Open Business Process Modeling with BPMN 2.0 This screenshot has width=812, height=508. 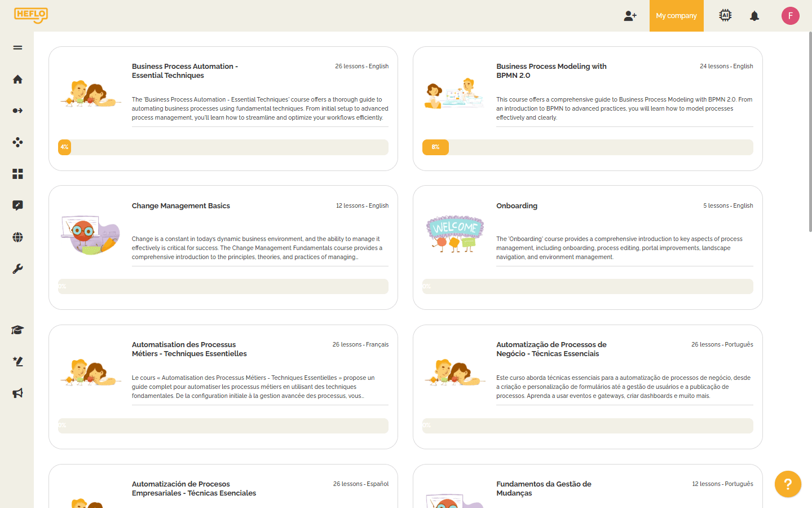click(551, 71)
